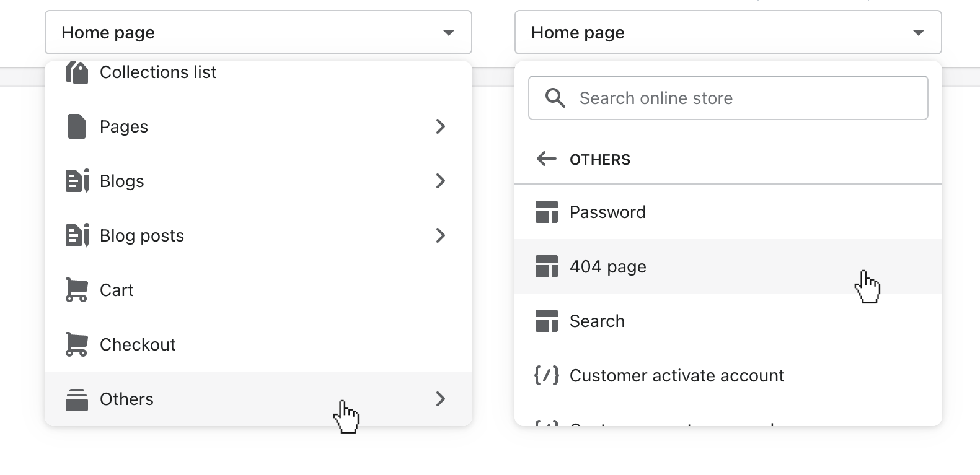Click the Password page layout icon

tap(547, 212)
